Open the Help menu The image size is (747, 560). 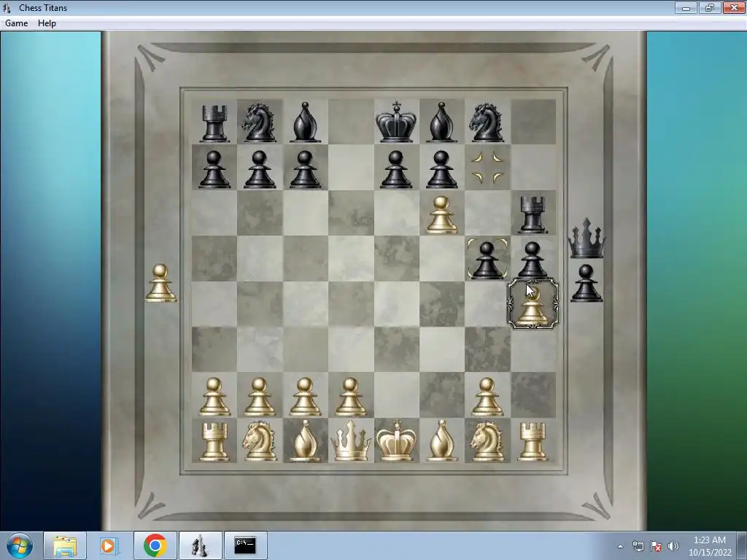(47, 23)
